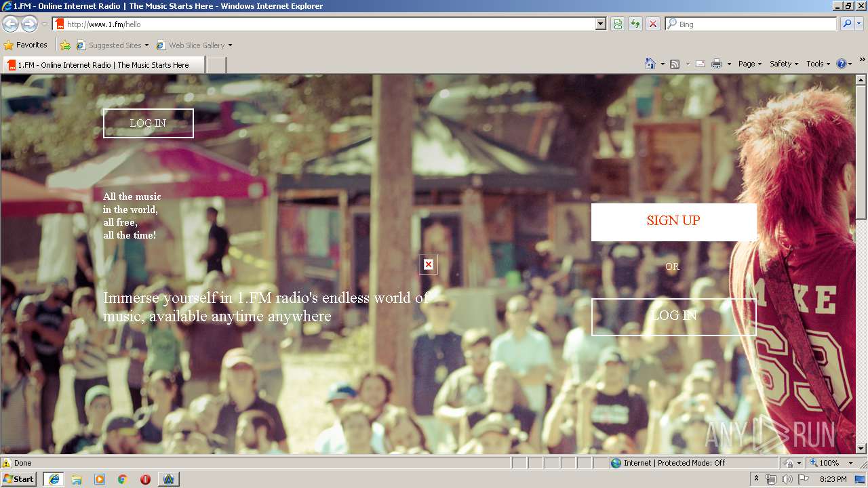
Task: Open the Help question mark menu
Action: (x=844, y=64)
